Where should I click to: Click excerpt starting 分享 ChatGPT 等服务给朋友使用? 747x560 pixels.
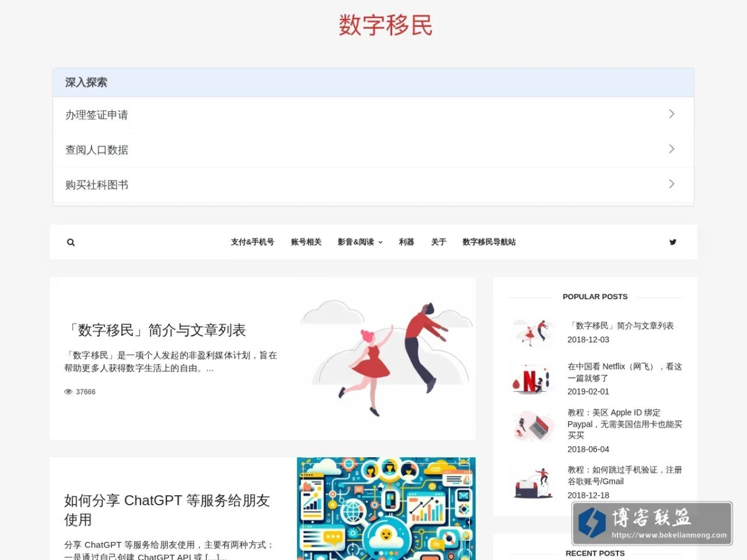pos(169,551)
